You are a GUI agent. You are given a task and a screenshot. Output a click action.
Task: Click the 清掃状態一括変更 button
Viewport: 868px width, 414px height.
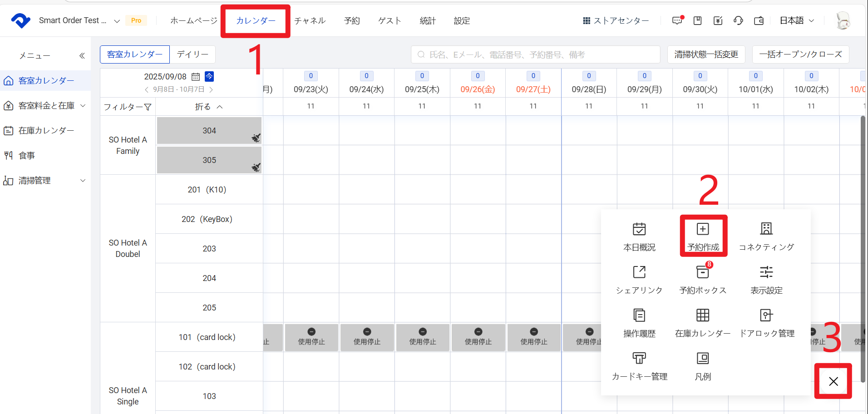click(x=706, y=54)
